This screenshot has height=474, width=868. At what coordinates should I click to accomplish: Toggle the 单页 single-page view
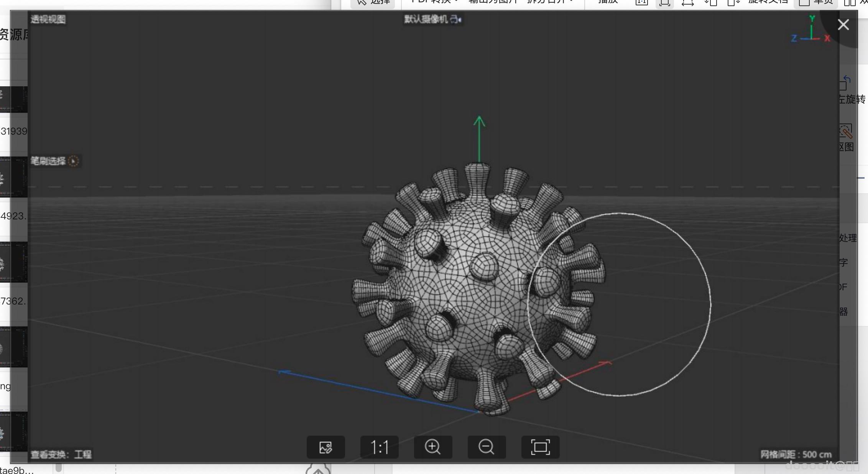pyautogui.click(x=816, y=2)
